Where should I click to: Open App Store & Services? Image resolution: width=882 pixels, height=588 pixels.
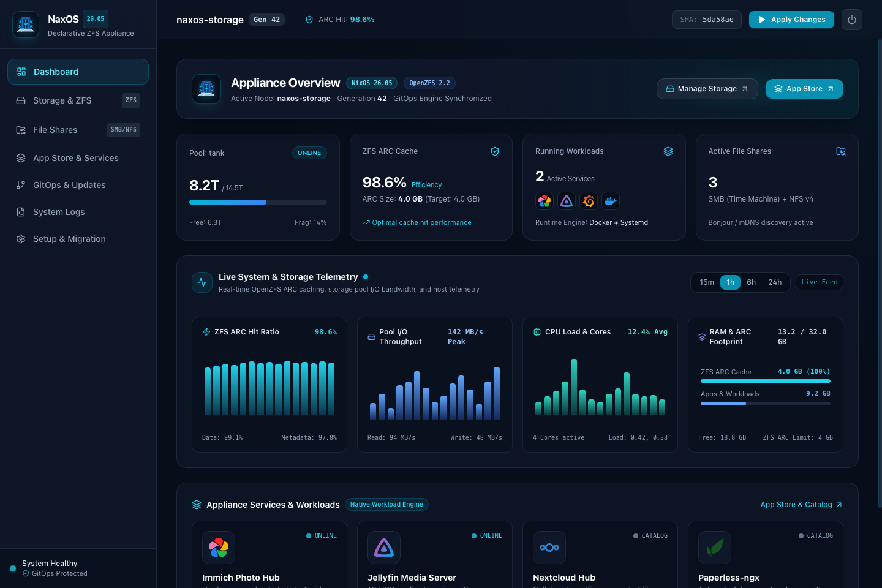coord(78,158)
